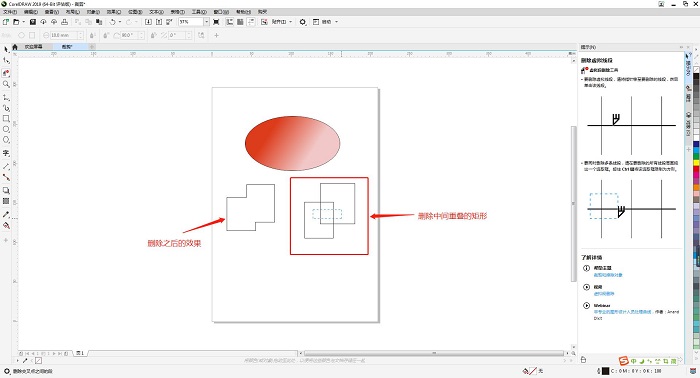The image size is (700, 378).
Task: Switch to the Welcome Screen tab
Action: point(33,46)
